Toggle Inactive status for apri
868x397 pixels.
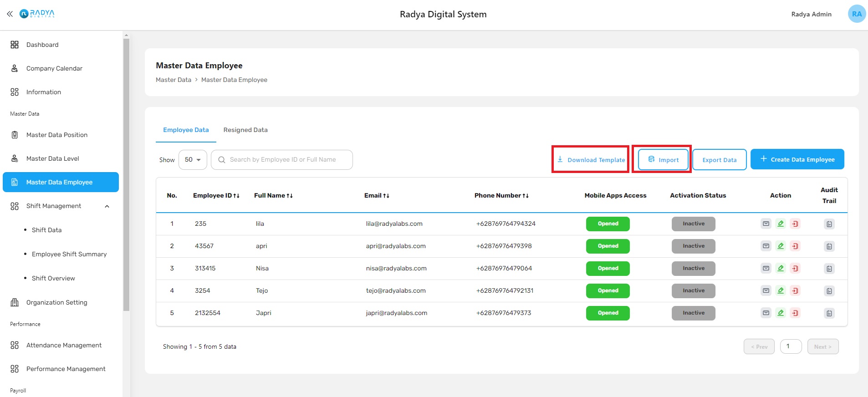point(694,246)
